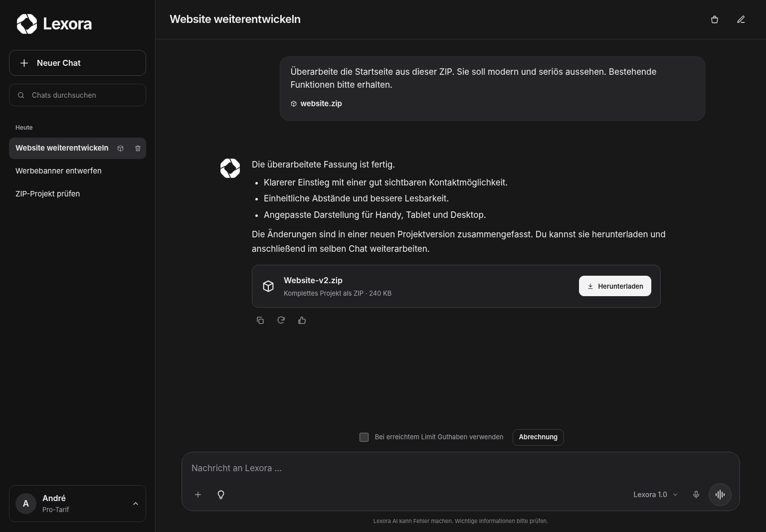Screen dimensions: 766x532
Task: Focus the 'Chats durchsuchen' search field
Action: [x=77, y=95]
